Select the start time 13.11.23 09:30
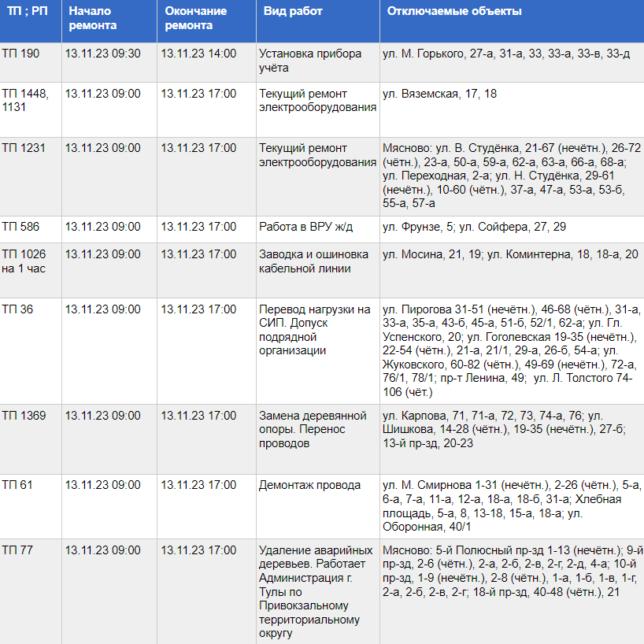Screen dimensions: 644x644 [109, 62]
